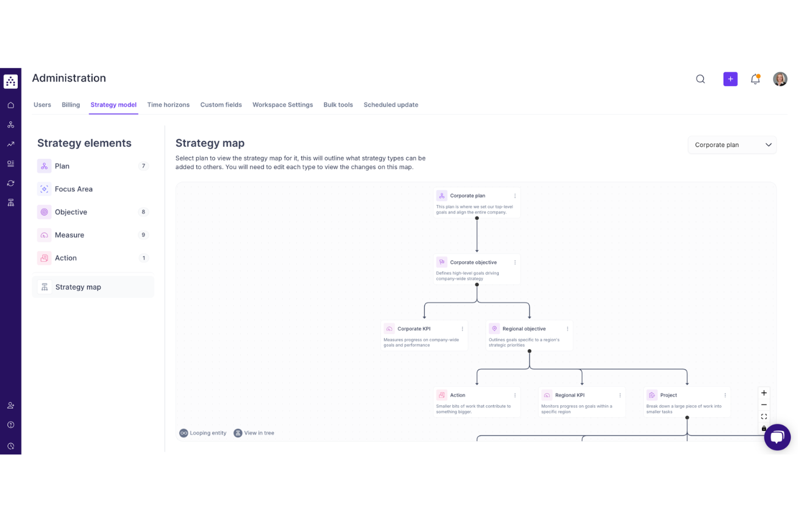Open the sync icon in the left sidebar
Screen dimensions: 798x532
tap(10, 183)
